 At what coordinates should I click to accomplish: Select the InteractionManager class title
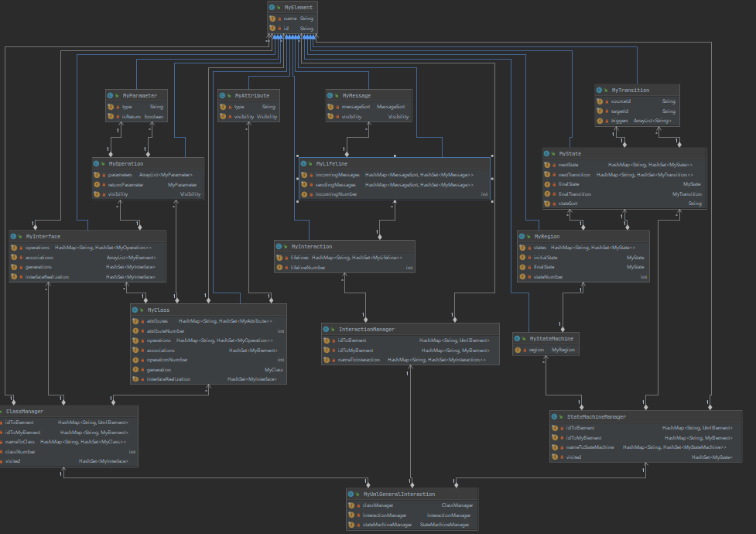point(367,329)
